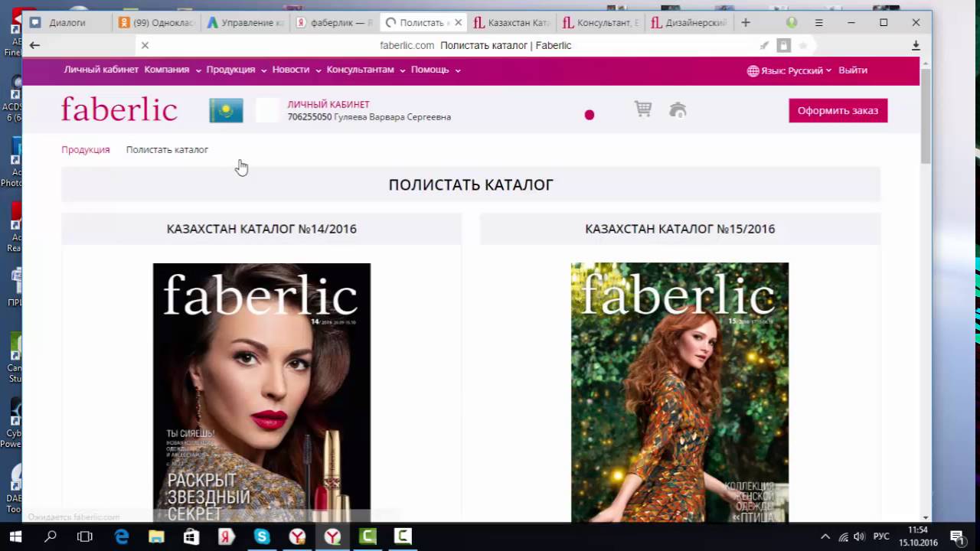
Task: Open browser downloads arrow icon
Action: tap(916, 45)
